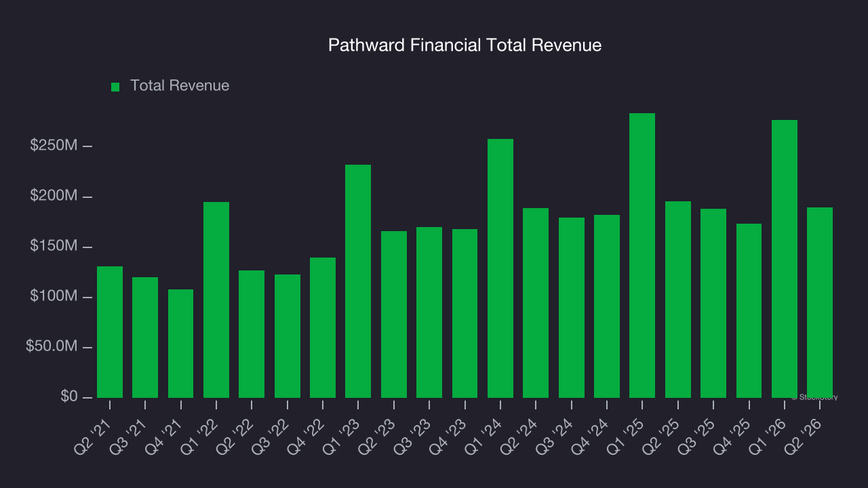Select the Q1 '26 revenue bar
The width and height of the screenshot is (868, 488).
pos(785,259)
